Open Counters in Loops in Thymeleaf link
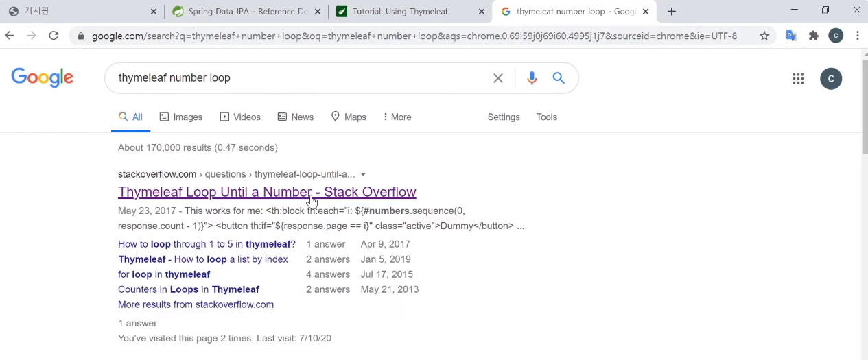 tap(189, 289)
